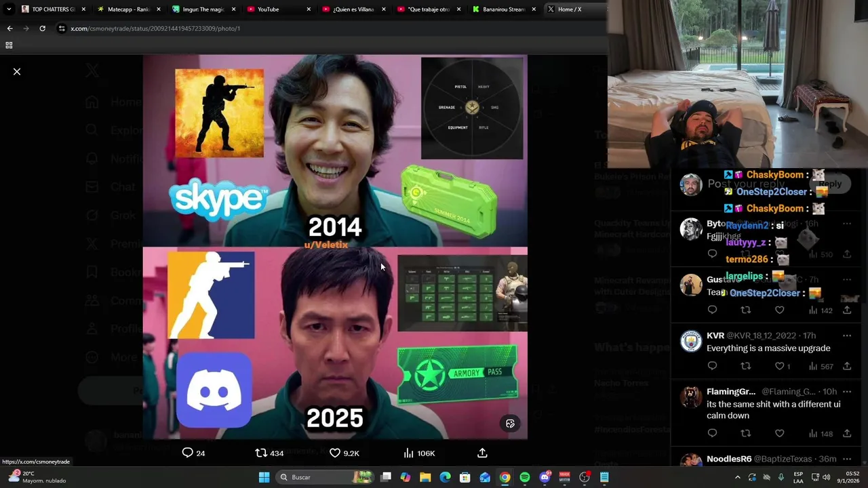
Task: Click the x.com address bar URL
Action: point(155,28)
